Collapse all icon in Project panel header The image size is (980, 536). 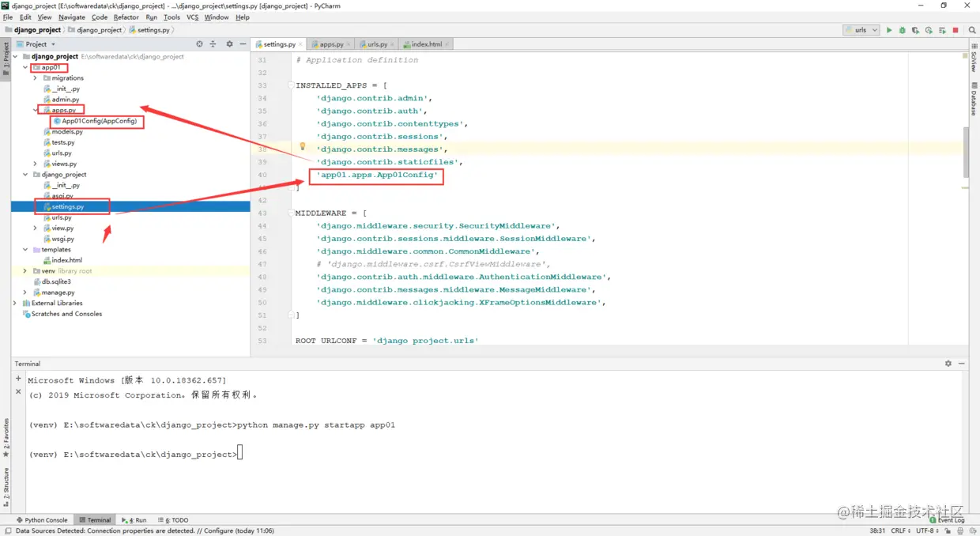tap(212, 44)
